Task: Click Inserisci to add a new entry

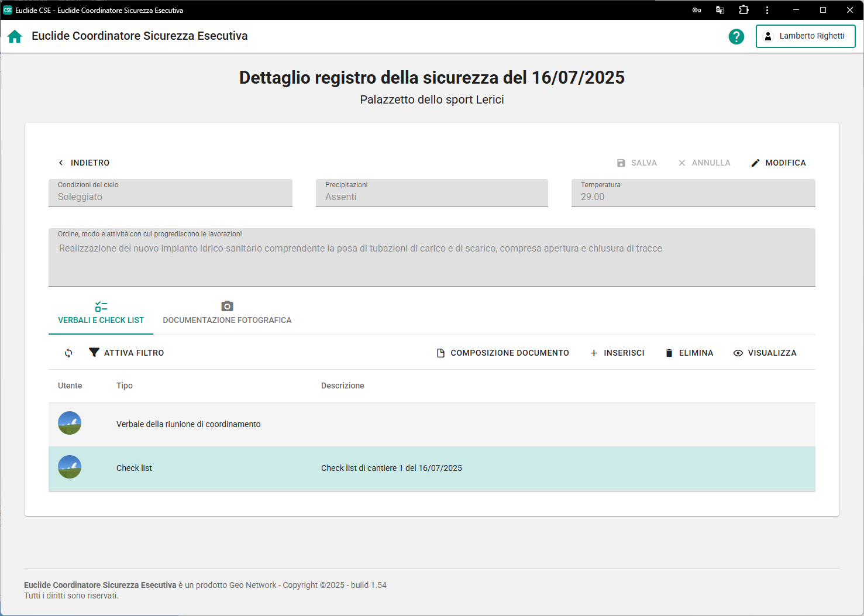Action: [x=617, y=353]
